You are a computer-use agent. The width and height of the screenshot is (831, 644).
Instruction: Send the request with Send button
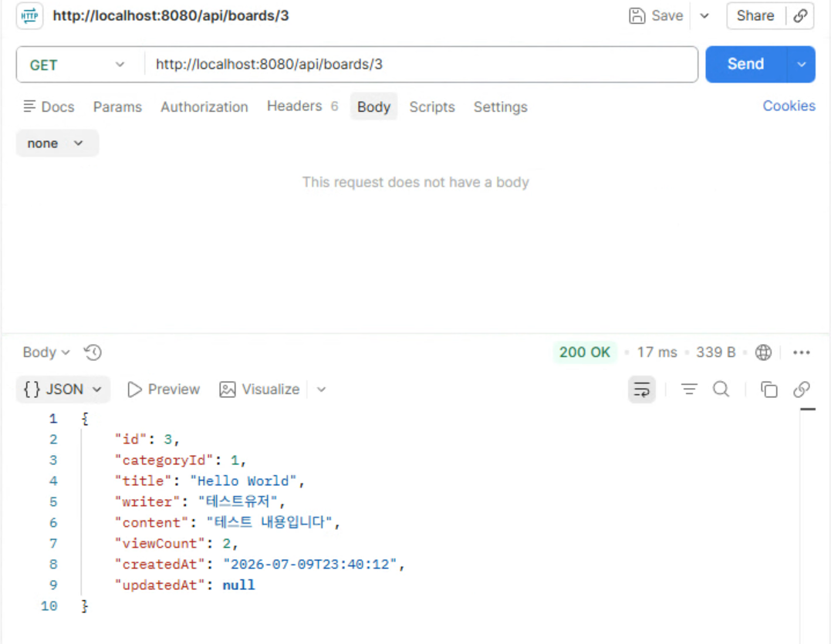click(745, 64)
